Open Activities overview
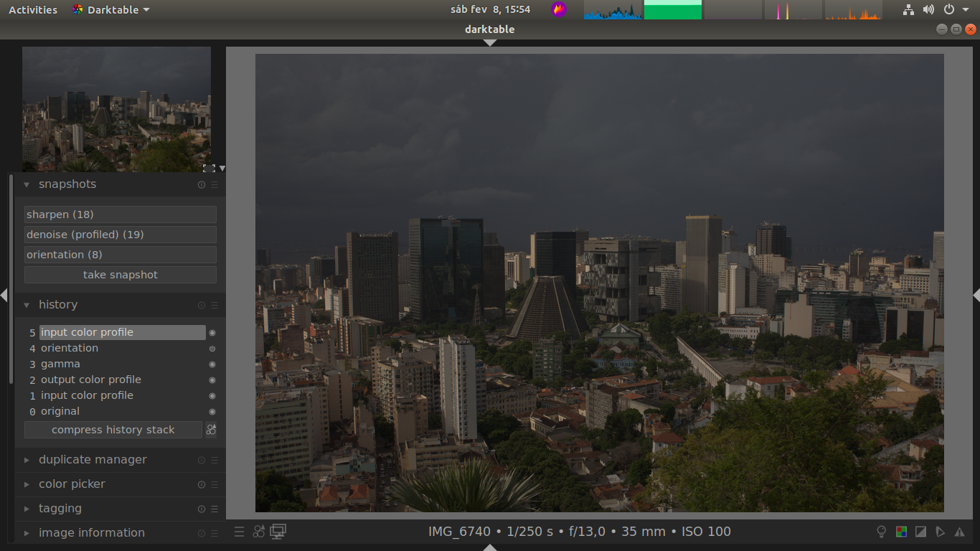The height and width of the screenshot is (551, 980). point(33,10)
